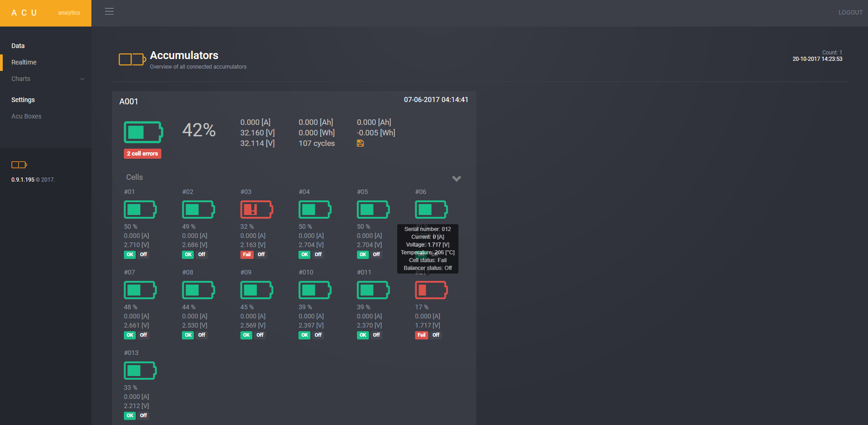
Task: Toggle the hamburger sidebar menu icon
Action: pos(109,11)
